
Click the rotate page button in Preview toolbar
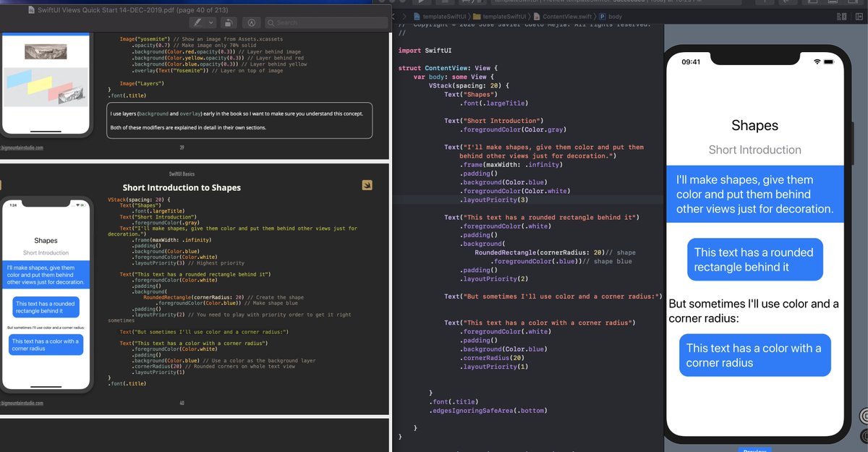click(x=227, y=22)
